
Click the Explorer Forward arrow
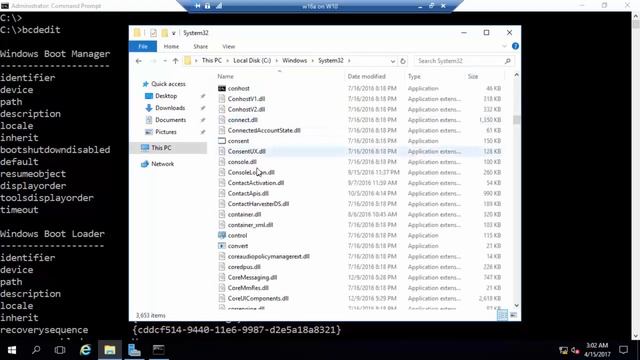coord(153,61)
